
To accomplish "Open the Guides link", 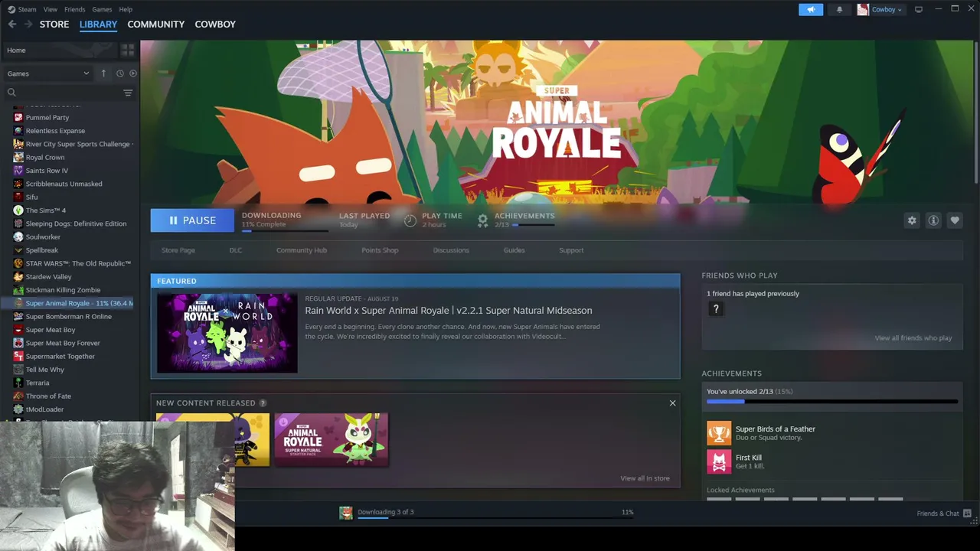I will pyautogui.click(x=514, y=250).
